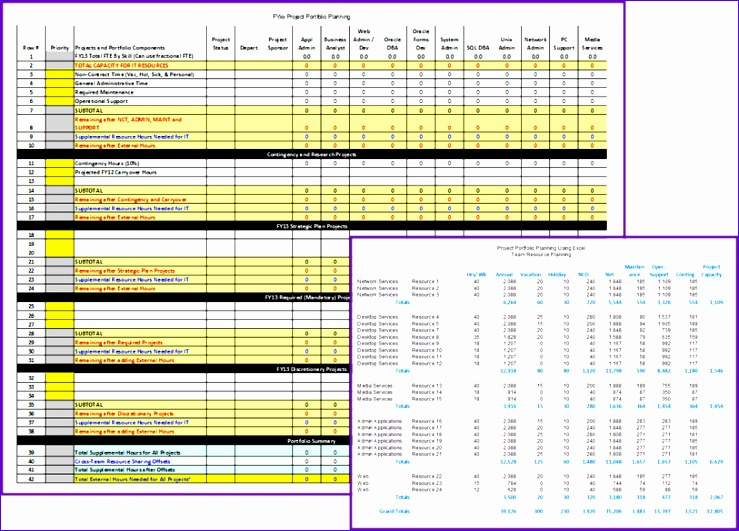The image size is (739, 531).
Task: Select yellow Priority cell beside Contingency Hours
Action: point(60,163)
